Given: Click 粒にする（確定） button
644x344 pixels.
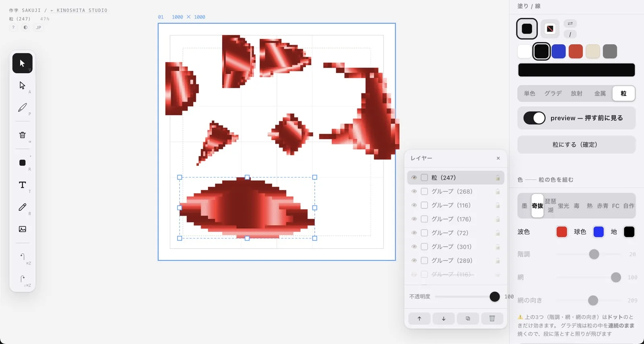Looking at the screenshot, I should [576, 144].
